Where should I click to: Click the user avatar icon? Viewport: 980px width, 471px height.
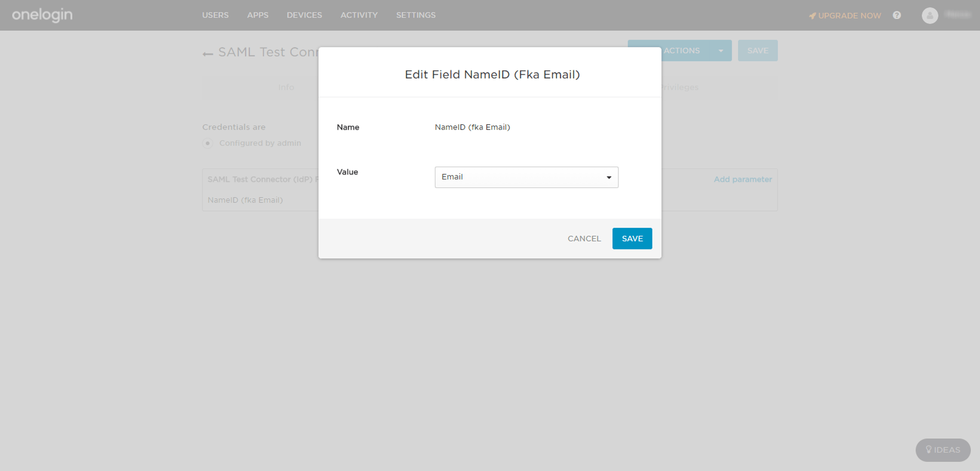(930, 16)
